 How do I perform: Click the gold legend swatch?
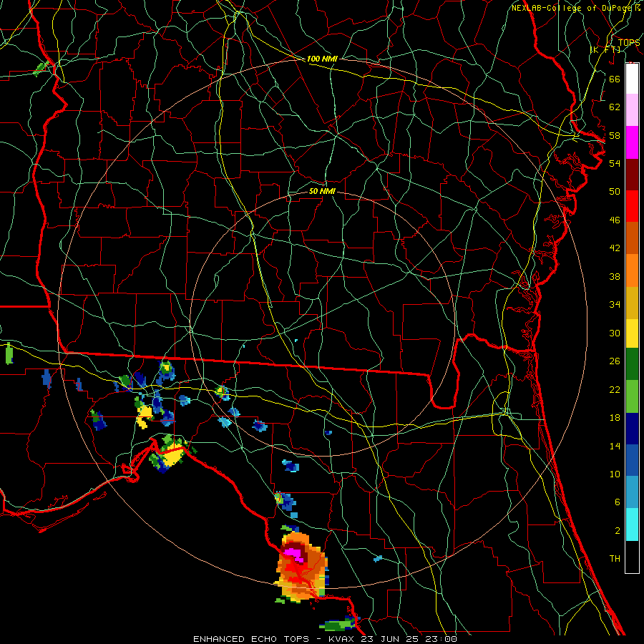pyautogui.click(x=632, y=303)
